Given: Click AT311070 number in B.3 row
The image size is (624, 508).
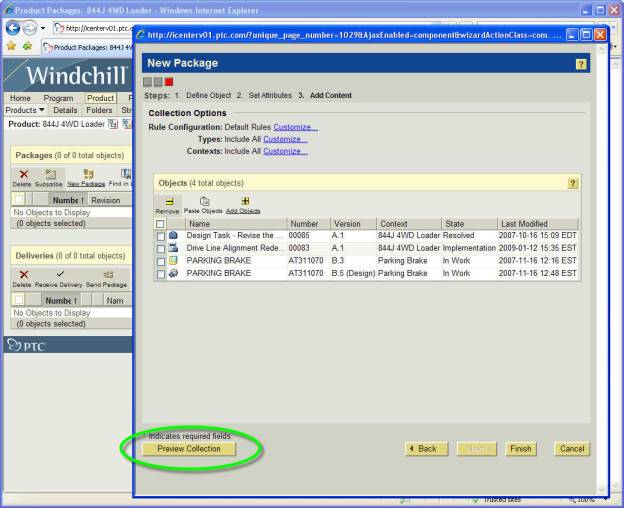Looking at the screenshot, I should click(x=306, y=261).
